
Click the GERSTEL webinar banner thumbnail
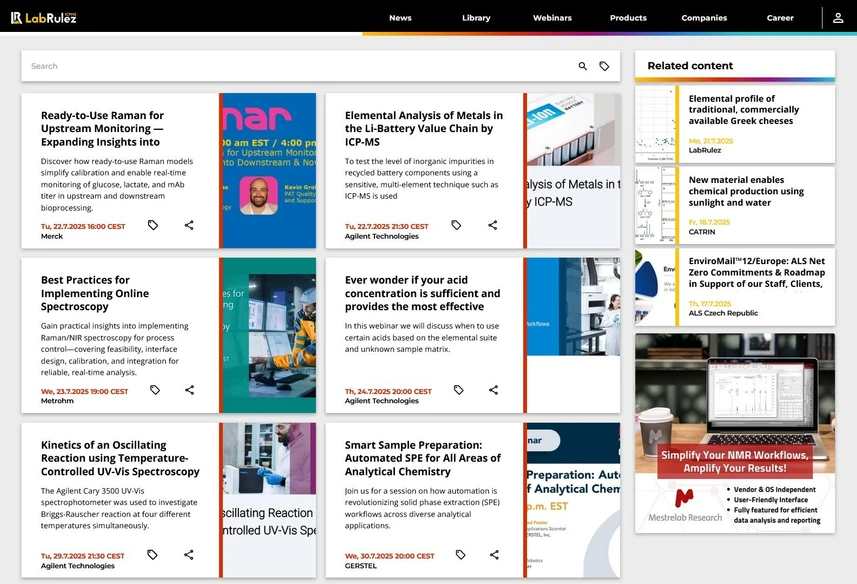[574, 500]
